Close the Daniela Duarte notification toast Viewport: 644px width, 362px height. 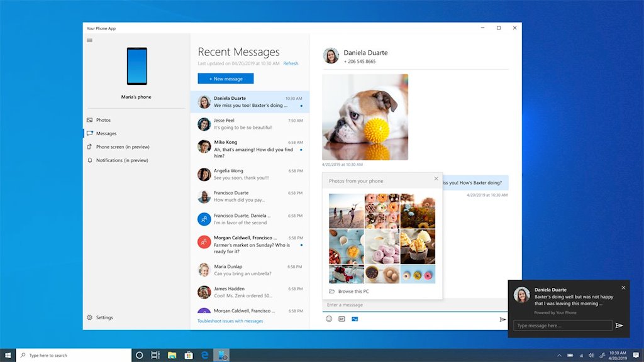pos(623,287)
